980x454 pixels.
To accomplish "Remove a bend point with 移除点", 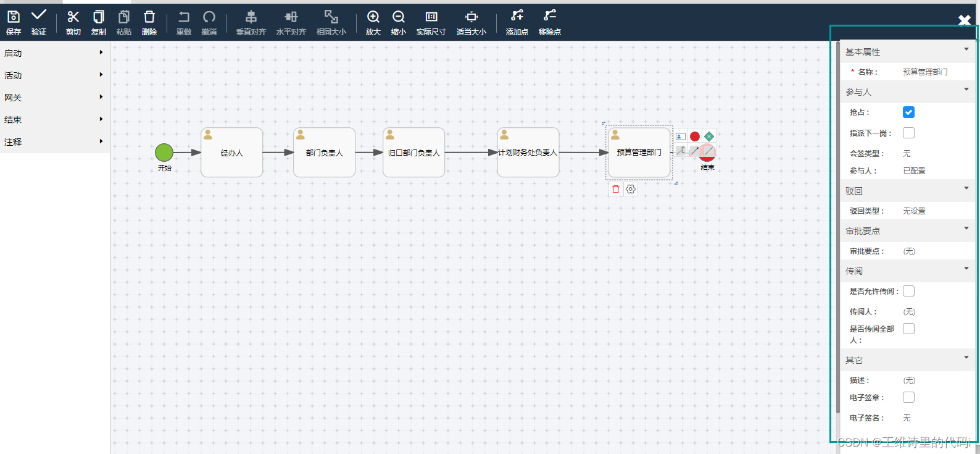I will tap(550, 22).
